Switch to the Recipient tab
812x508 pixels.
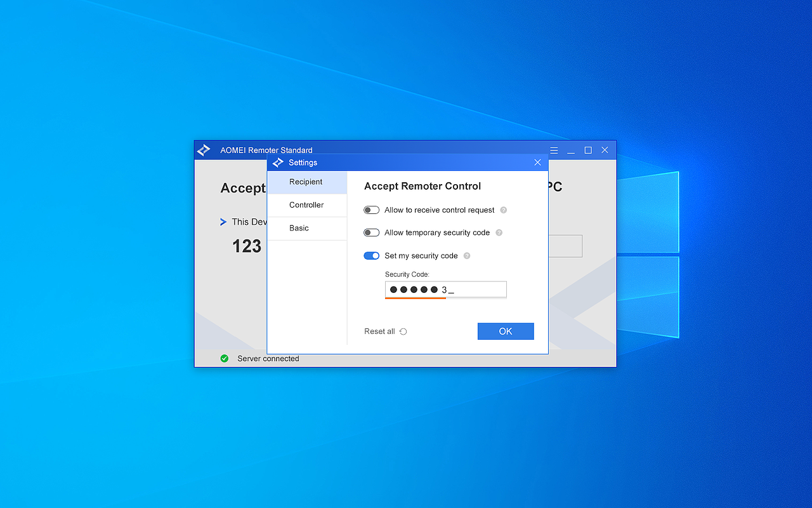pyautogui.click(x=307, y=182)
